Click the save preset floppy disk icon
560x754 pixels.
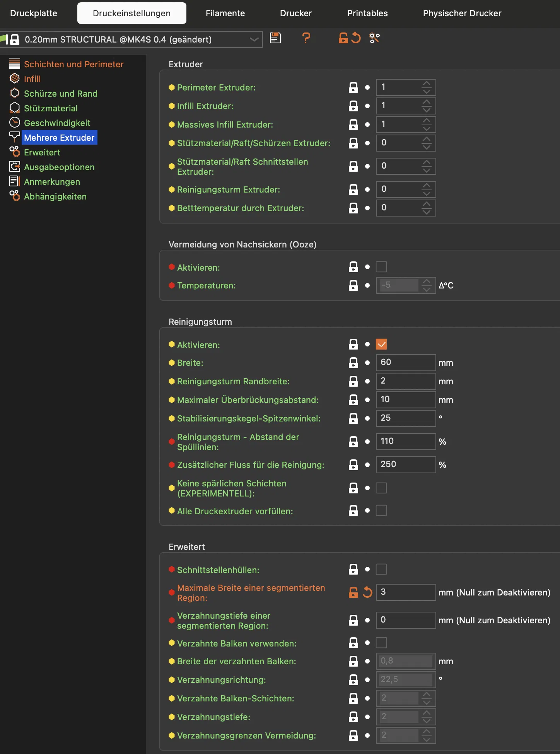(x=275, y=38)
